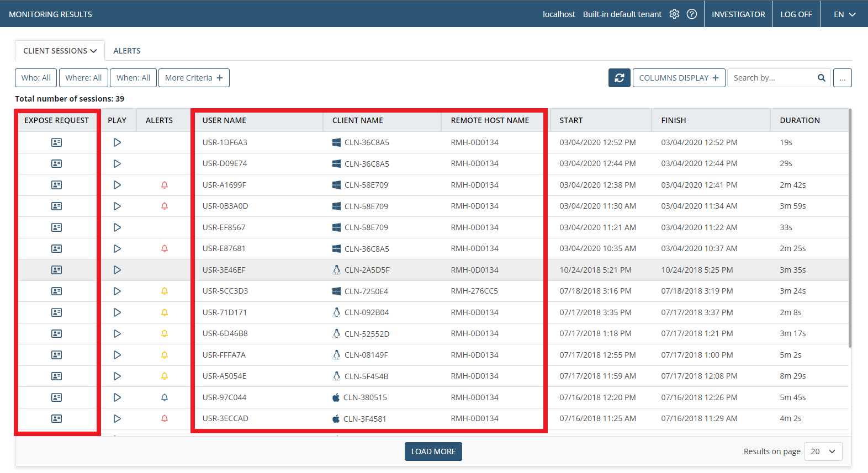Open the Investigator menu item
This screenshot has height=473, width=868.
pos(738,14)
